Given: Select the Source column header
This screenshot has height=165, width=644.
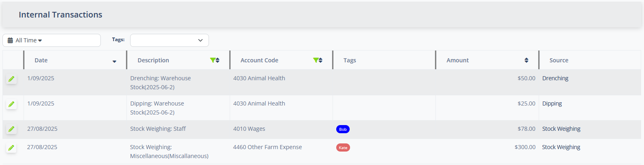Looking at the screenshot, I should tap(559, 60).
